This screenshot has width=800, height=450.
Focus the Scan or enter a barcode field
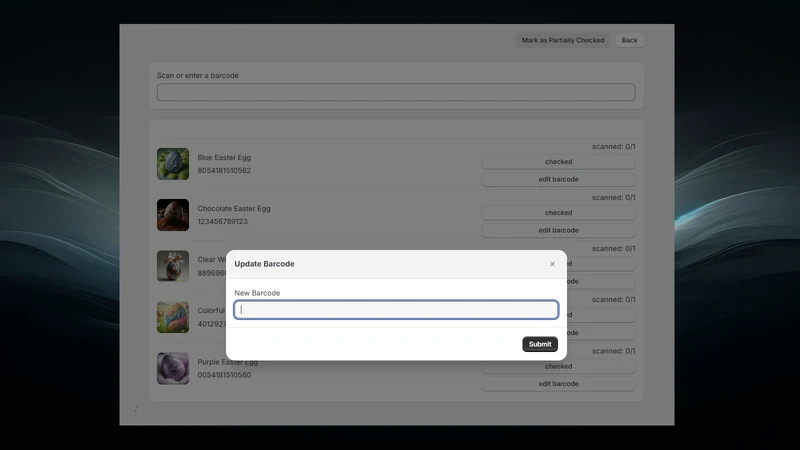pos(396,92)
